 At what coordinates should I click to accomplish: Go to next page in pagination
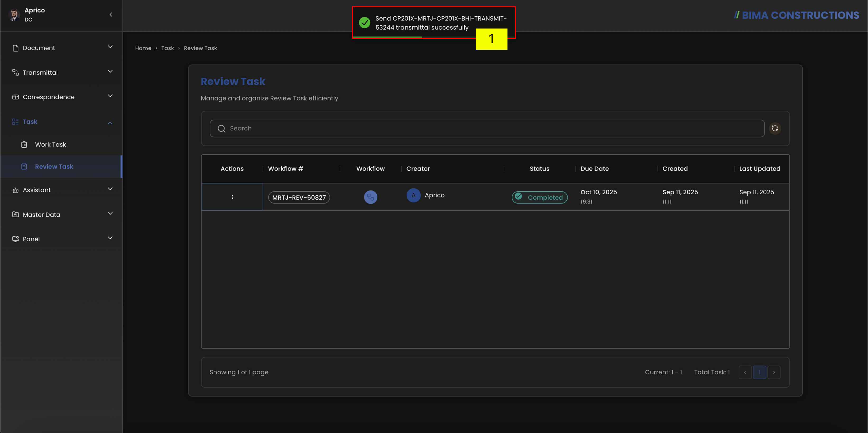[x=774, y=372]
